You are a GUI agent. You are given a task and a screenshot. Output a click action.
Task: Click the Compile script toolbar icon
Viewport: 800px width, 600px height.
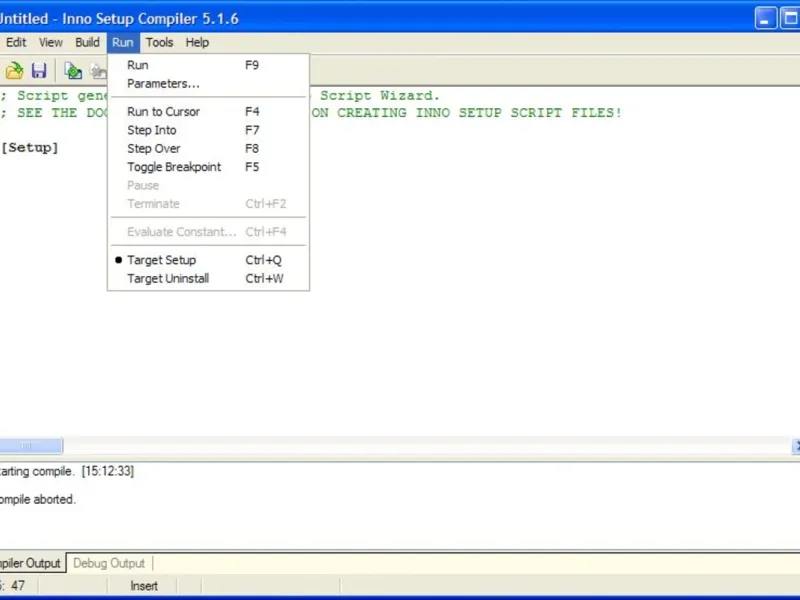(x=73, y=70)
